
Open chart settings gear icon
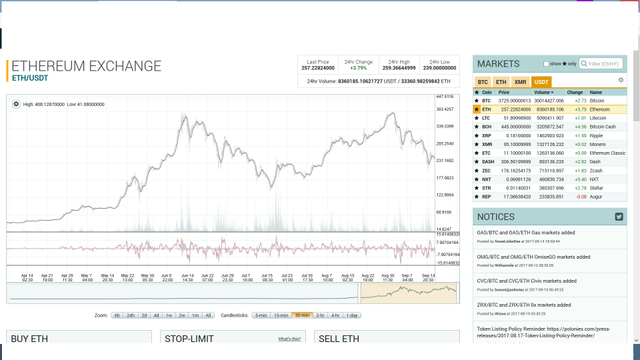[16, 104]
